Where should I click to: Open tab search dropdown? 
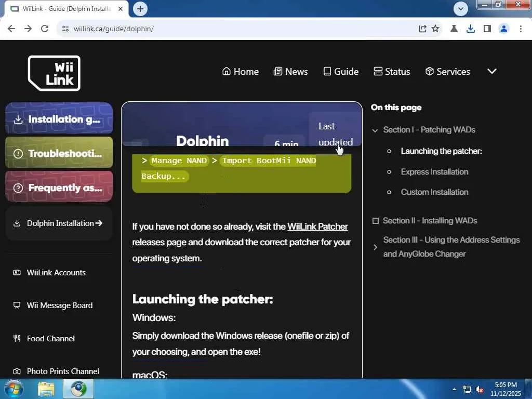click(460, 9)
